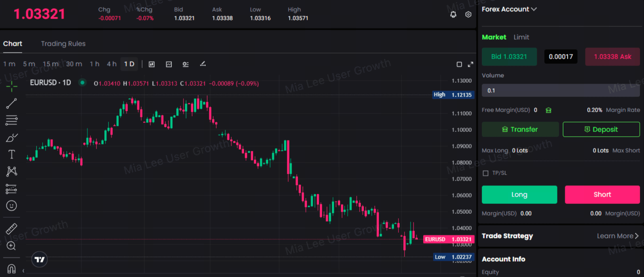Open price alert bell icon

click(453, 14)
